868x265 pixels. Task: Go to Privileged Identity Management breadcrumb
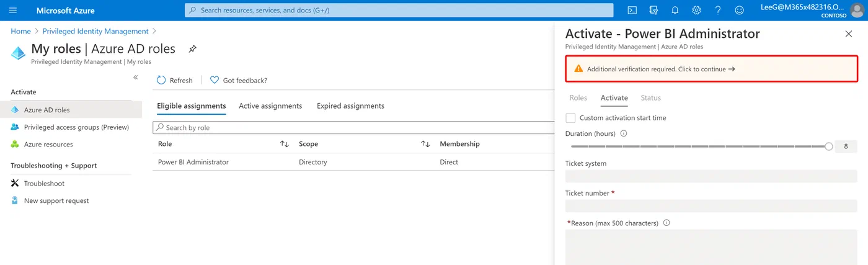tap(95, 31)
